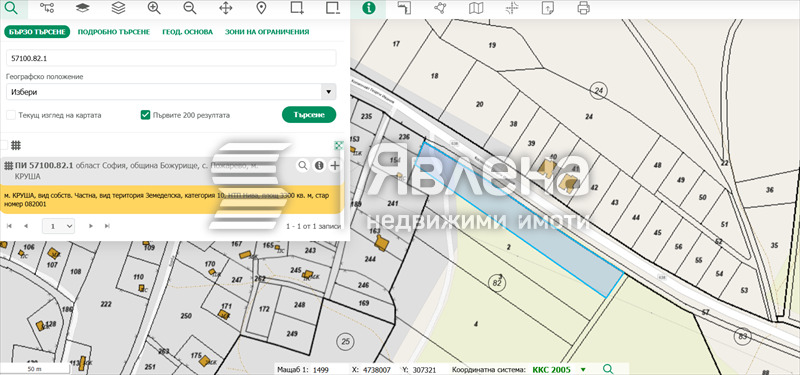Go to next results page

coord(91,226)
